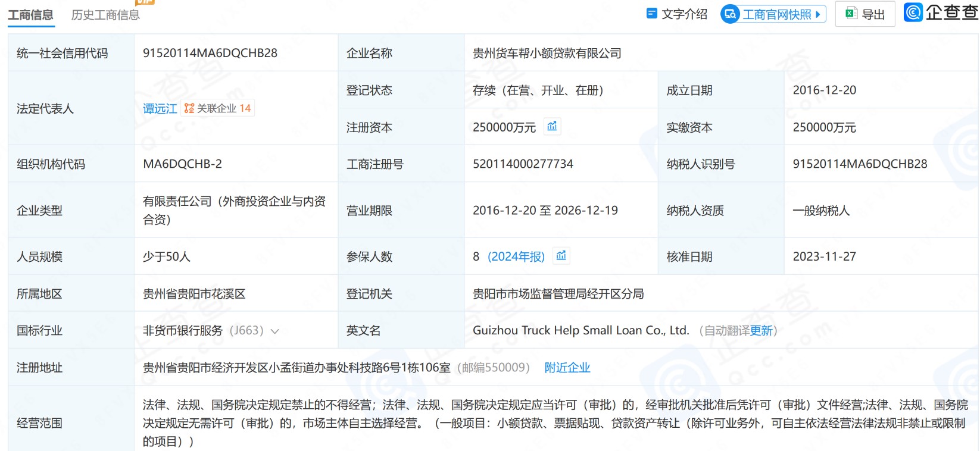Switch to 工商信息 tab
Viewport: 980px width, 451px height.
coord(30,15)
